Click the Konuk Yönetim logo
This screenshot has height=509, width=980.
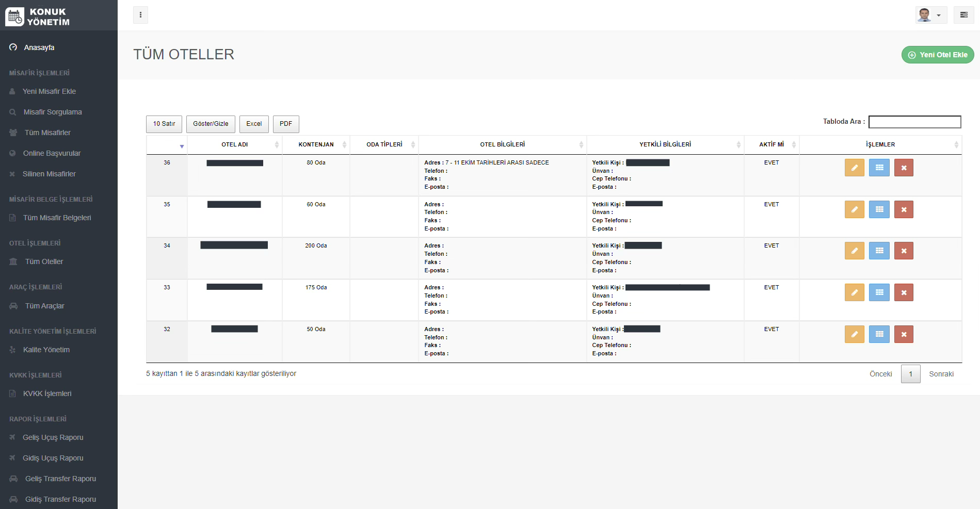pyautogui.click(x=38, y=17)
